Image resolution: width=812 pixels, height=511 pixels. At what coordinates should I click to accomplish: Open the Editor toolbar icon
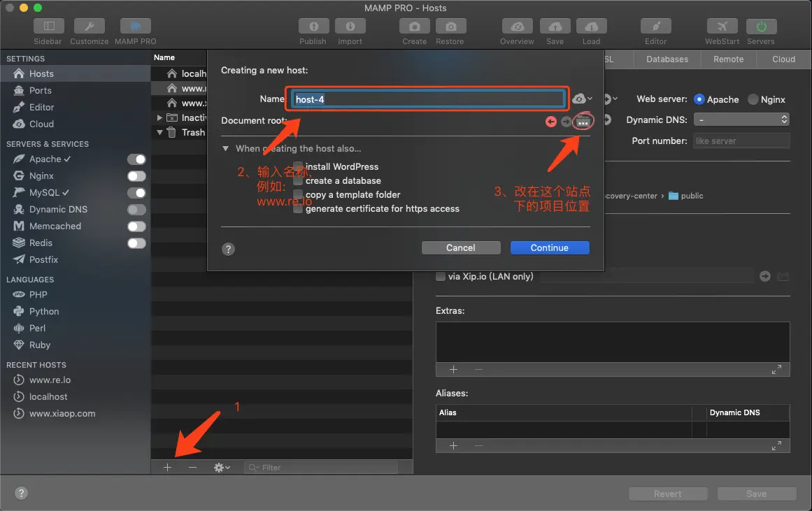tap(655, 26)
